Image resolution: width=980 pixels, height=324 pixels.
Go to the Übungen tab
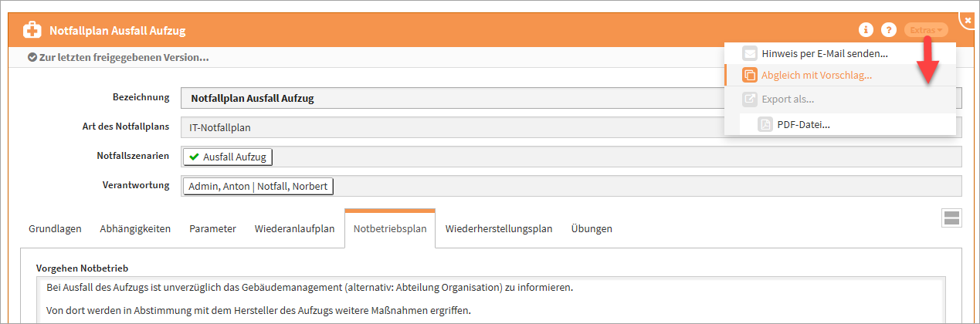[592, 228]
